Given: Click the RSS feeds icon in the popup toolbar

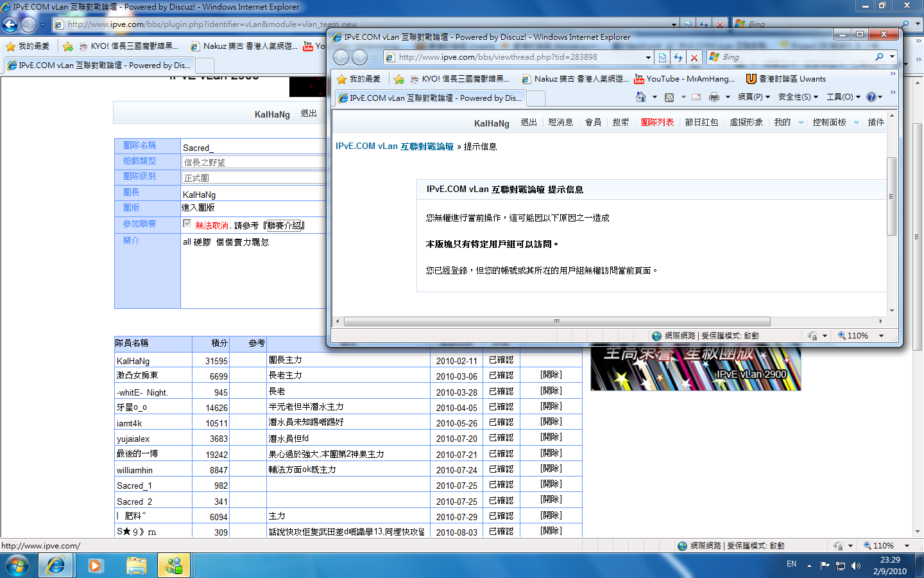Looking at the screenshot, I should pyautogui.click(x=669, y=97).
